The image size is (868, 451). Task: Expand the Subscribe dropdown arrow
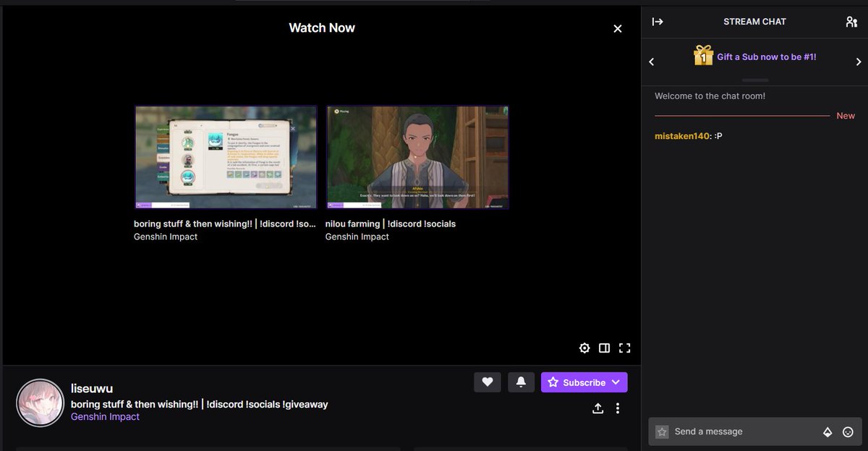(x=616, y=382)
